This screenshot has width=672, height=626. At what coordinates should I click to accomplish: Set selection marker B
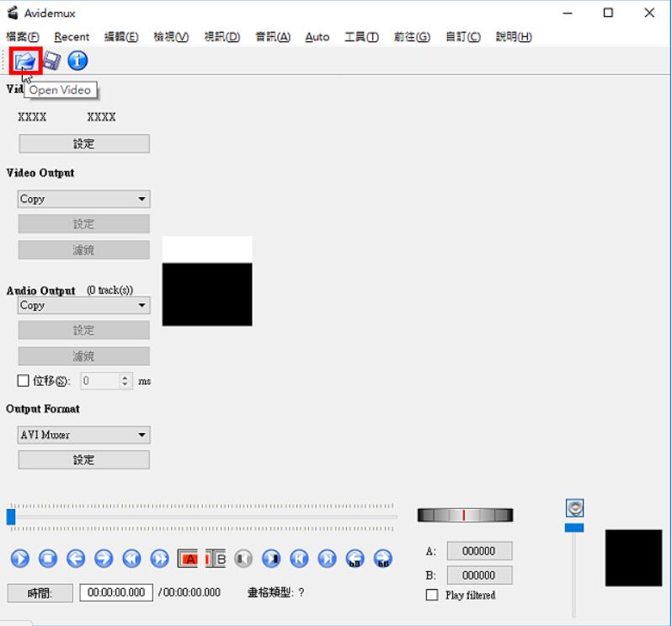[x=216, y=559]
